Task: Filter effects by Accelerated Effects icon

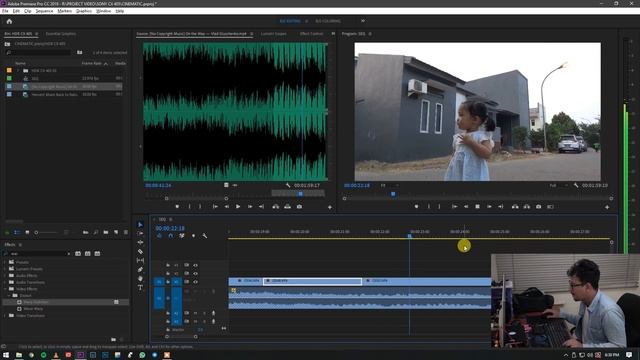Action: click(x=78, y=254)
